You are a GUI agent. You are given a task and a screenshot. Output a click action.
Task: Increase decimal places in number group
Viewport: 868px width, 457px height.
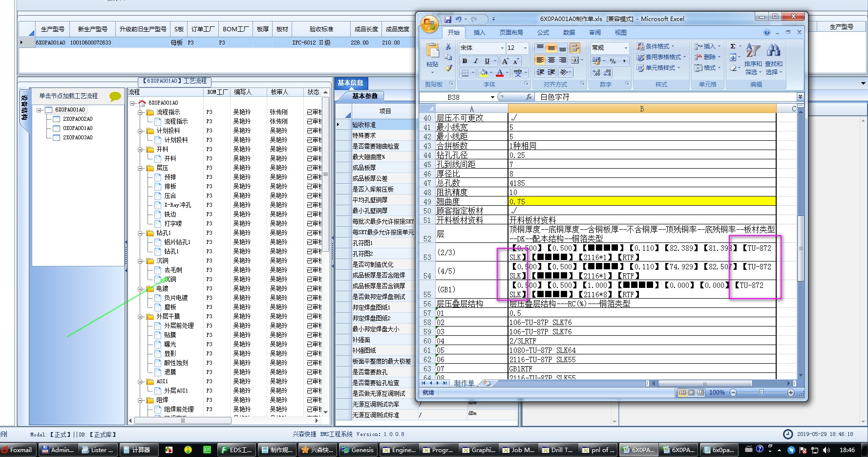click(x=596, y=73)
